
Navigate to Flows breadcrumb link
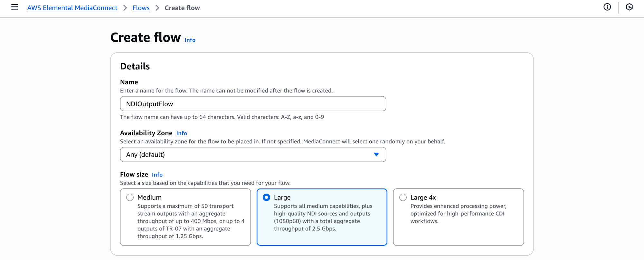click(x=141, y=8)
